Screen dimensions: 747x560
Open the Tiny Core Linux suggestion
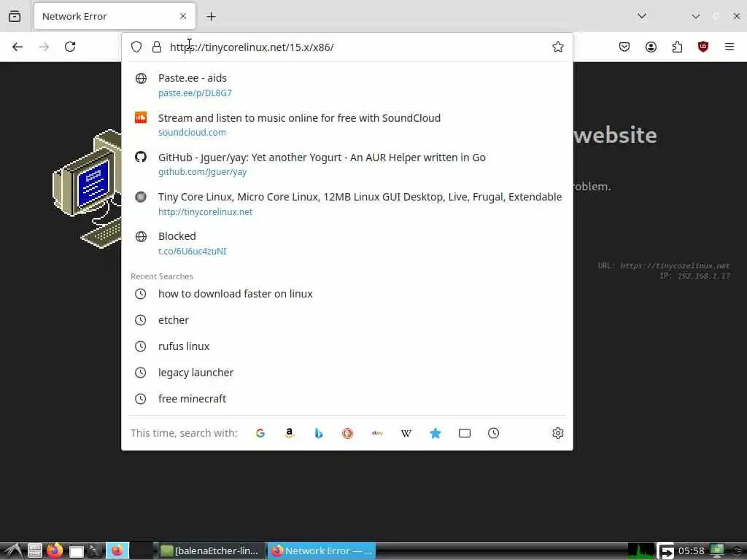coord(347,204)
